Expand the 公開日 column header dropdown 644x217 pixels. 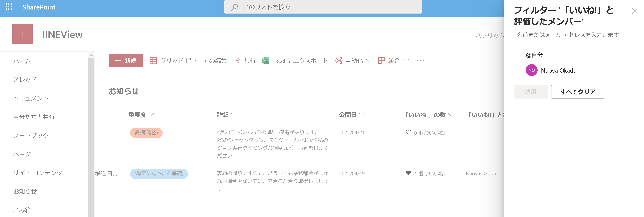pos(362,115)
